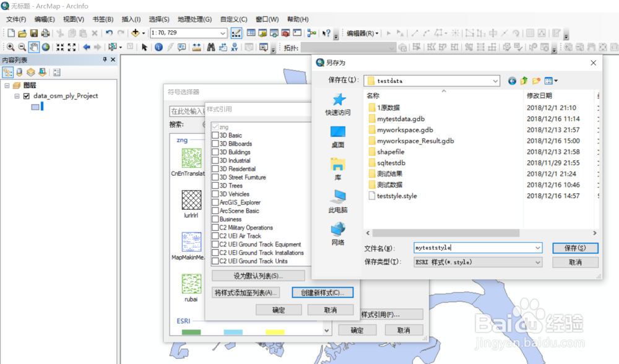The image size is (619, 364).
Task: Select the Zoom In magnifier tool
Action: [11, 48]
